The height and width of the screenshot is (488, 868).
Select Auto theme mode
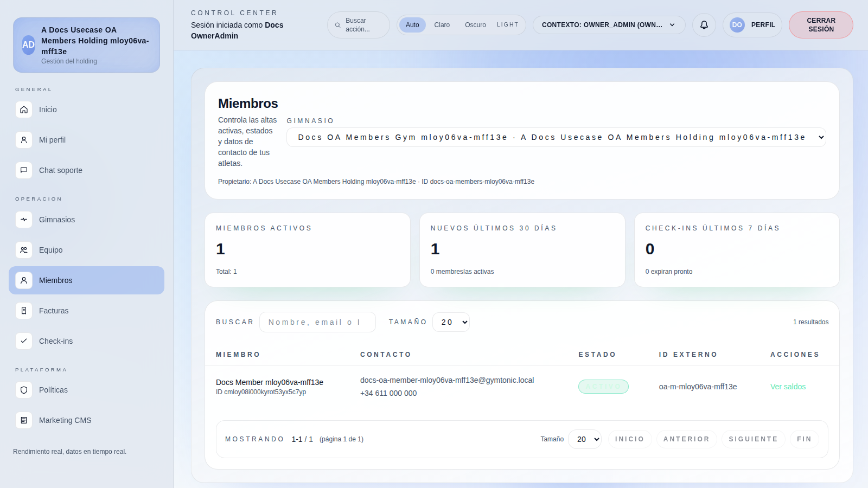[412, 25]
